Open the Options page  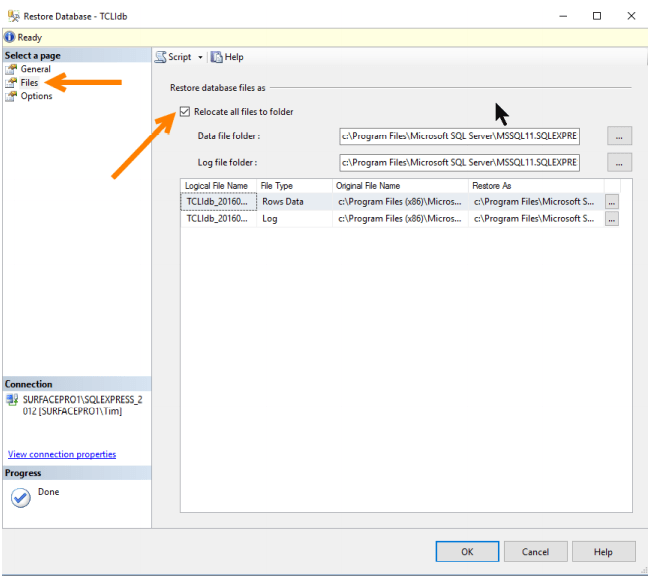pos(36,96)
